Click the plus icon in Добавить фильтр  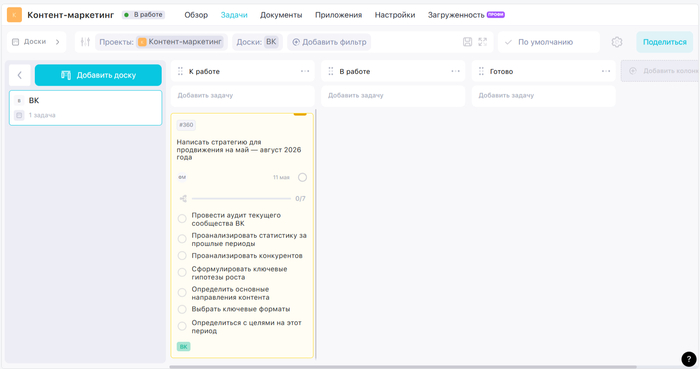[x=296, y=42]
